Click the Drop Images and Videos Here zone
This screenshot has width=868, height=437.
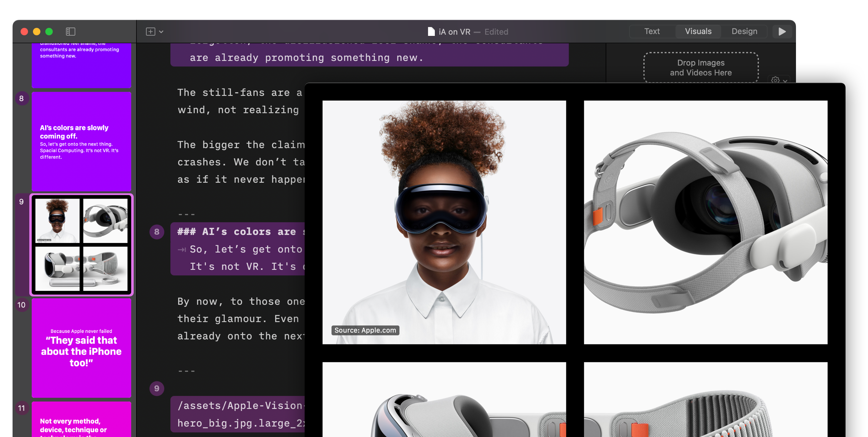(x=701, y=67)
